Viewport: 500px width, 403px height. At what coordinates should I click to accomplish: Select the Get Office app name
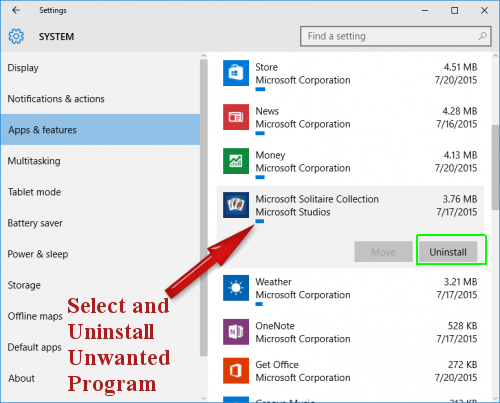click(x=277, y=365)
